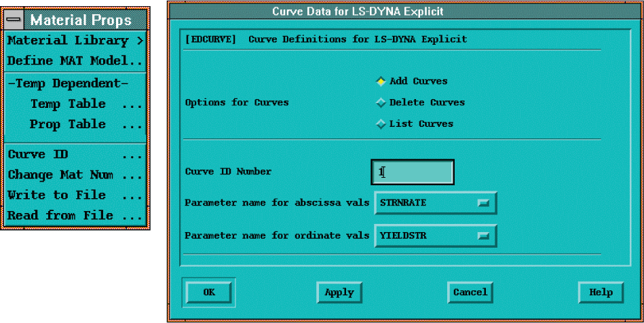This screenshot has width=644, height=323.
Task: Open the Material Library submenu
Action: (x=75, y=40)
